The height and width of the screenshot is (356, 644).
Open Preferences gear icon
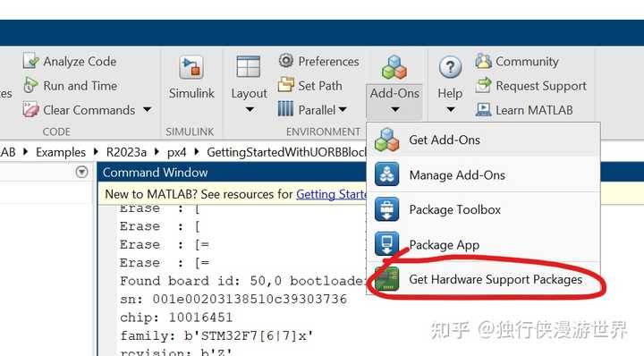(286, 61)
